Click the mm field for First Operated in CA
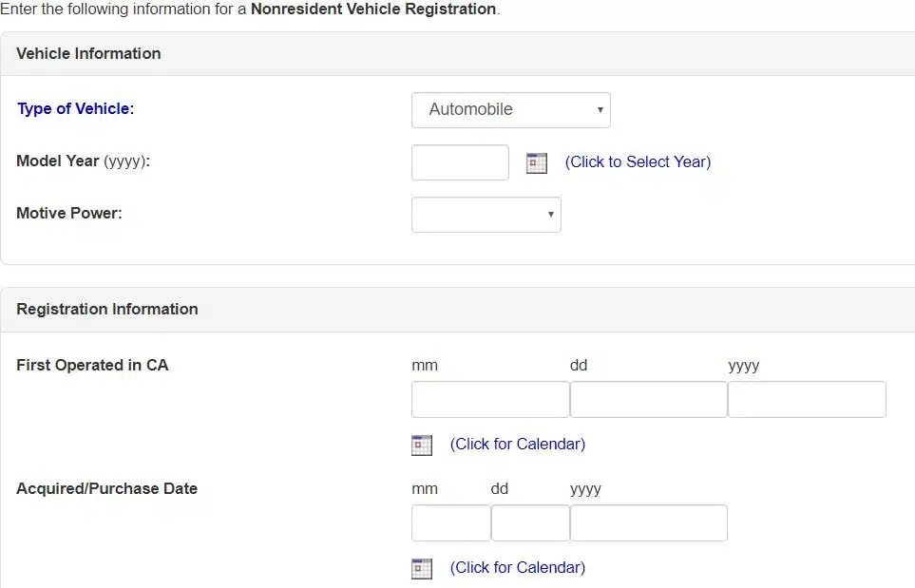This screenshot has height=588, width=915. (489, 399)
